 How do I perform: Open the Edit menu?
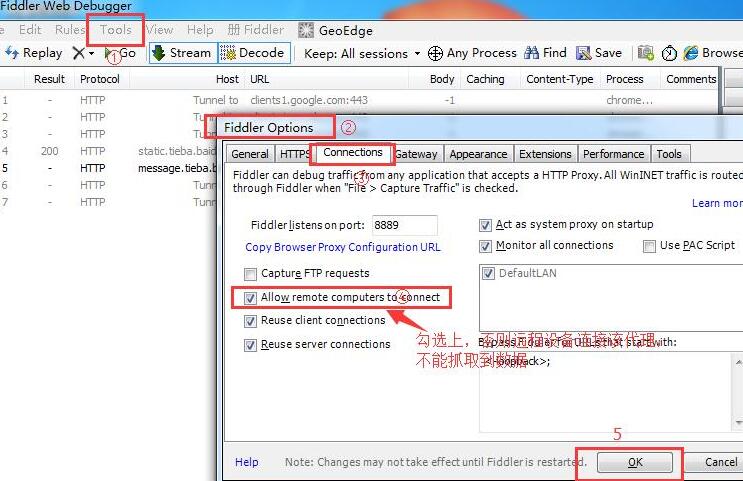[30, 30]
